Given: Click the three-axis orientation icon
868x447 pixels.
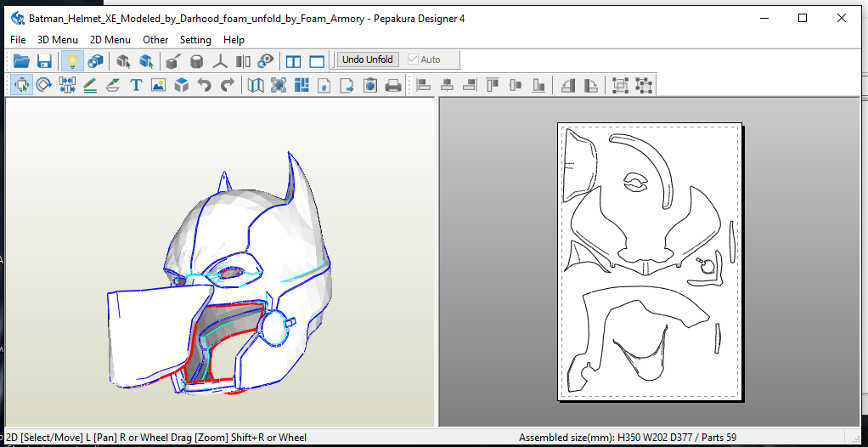Looking at the screenshot, I should point(220,60).
